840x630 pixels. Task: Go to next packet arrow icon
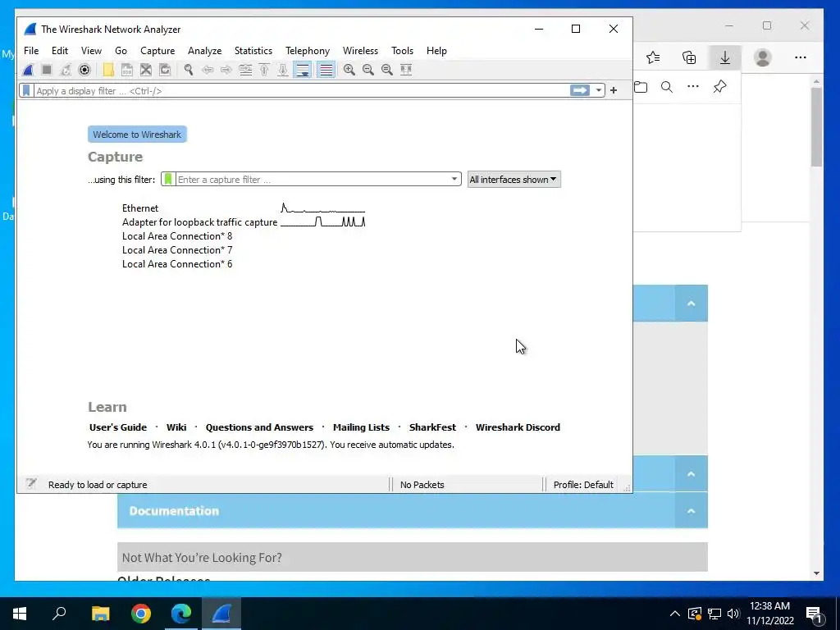pyautogui.click(x=226, y=70)
